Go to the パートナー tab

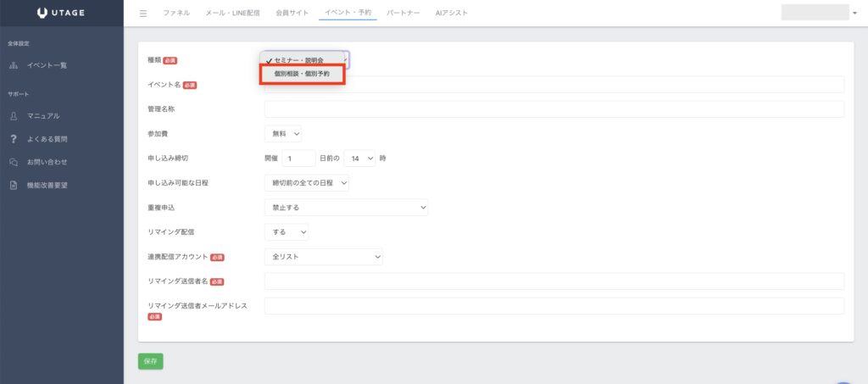pos(403,13)
